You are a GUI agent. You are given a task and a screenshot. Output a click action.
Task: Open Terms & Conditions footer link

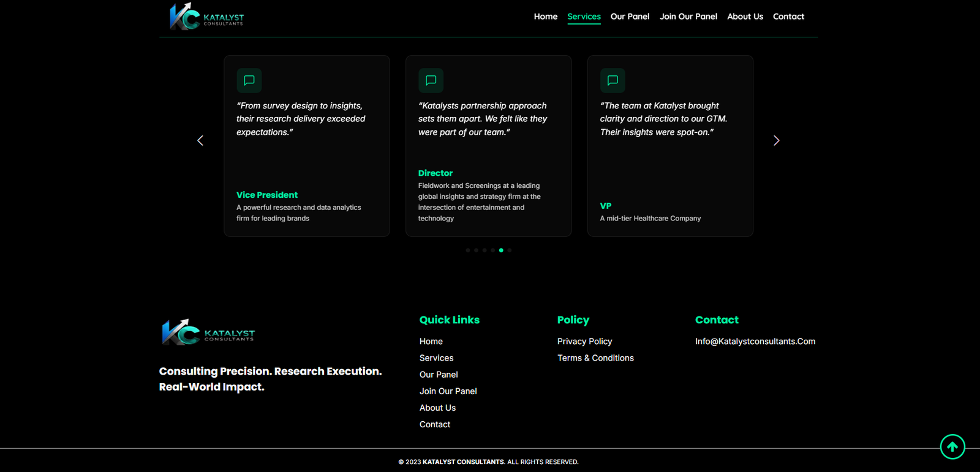coord(595,358)
